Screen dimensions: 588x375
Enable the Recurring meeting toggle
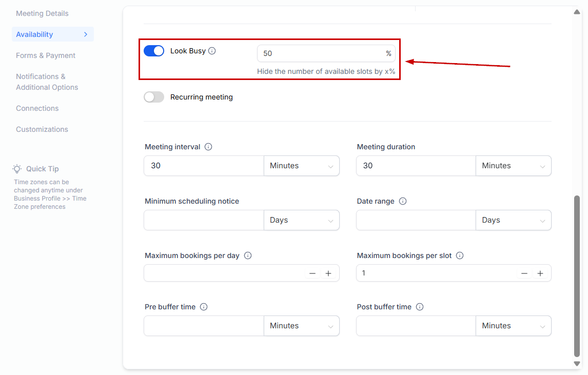coord(154,97)
